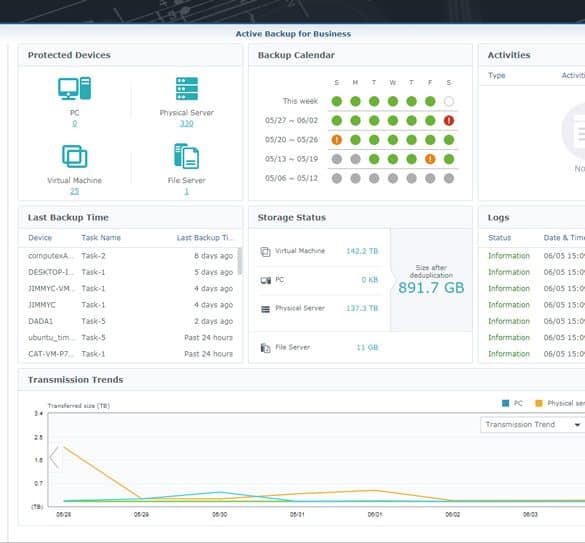Select the ubuntu_tim Task-5 row
This screenshot has width=585, height=543.
(128, 337)
